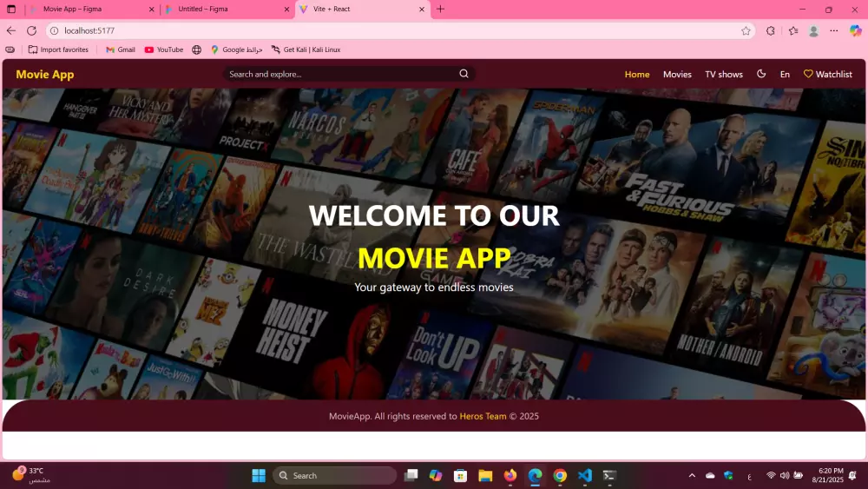Open Microsoft Store on the taskbar
The height and width of the screenshot is (489, 868).
(460, 475)
